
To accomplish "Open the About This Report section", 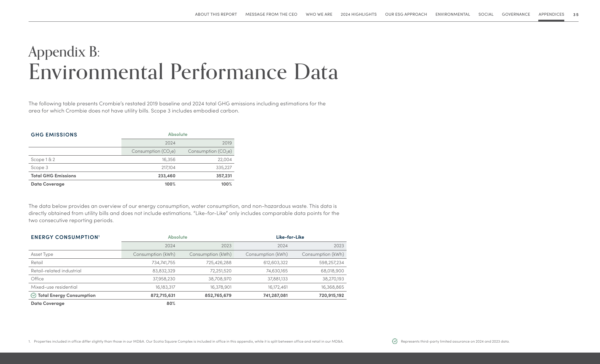I will [216, 14].
